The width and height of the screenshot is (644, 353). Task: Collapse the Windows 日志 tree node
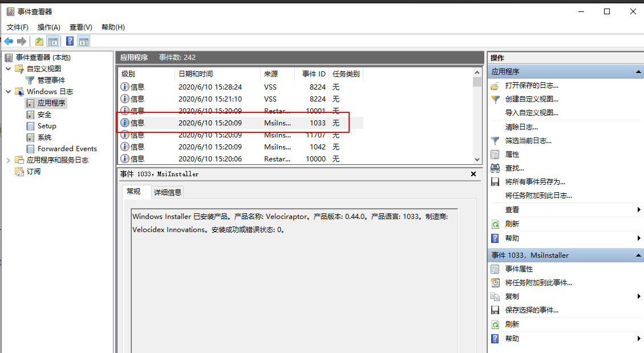9,92
